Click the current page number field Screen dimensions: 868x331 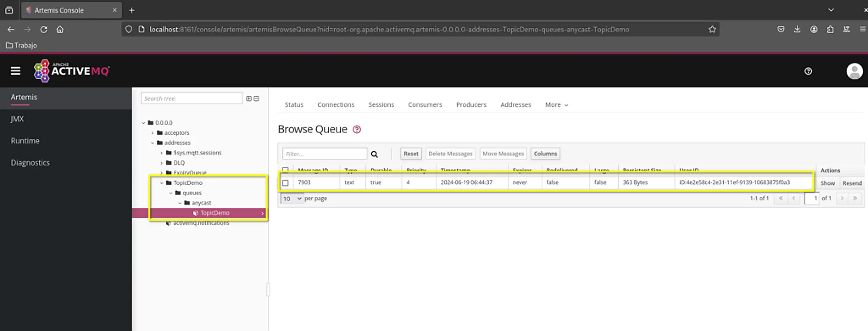pos(812,198)
